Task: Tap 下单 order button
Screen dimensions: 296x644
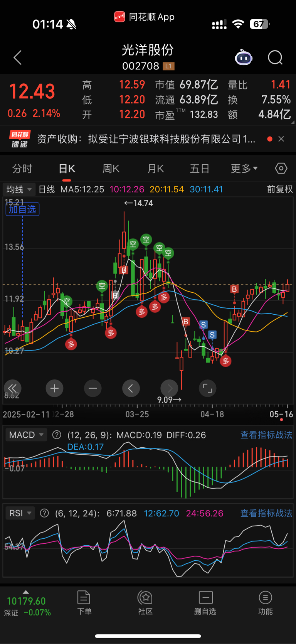Action: click(x=84, y=602)
